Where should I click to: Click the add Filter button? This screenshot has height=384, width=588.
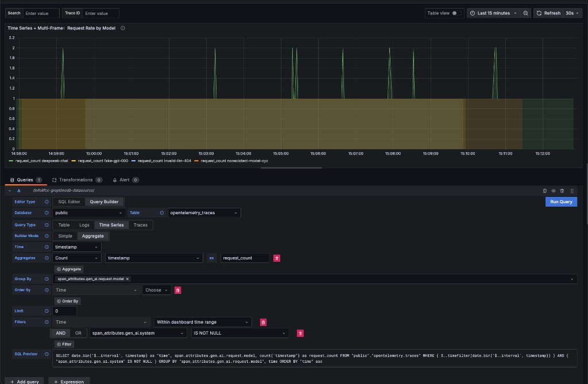64,344
